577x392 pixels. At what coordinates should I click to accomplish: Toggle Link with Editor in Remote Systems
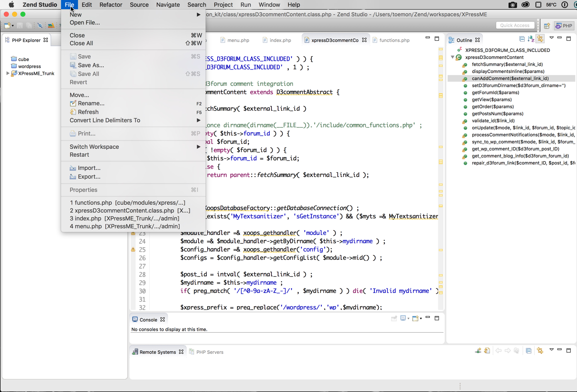(x=540, y=351)
